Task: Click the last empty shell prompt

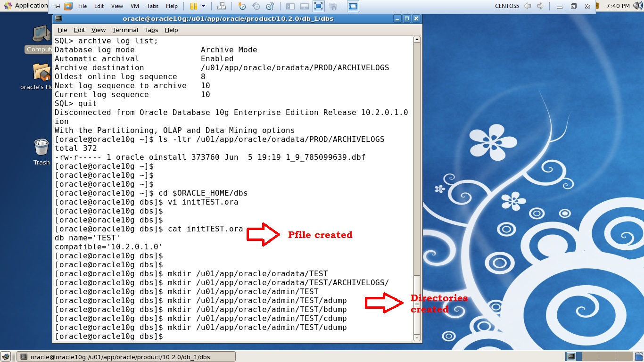Action: 109,337
